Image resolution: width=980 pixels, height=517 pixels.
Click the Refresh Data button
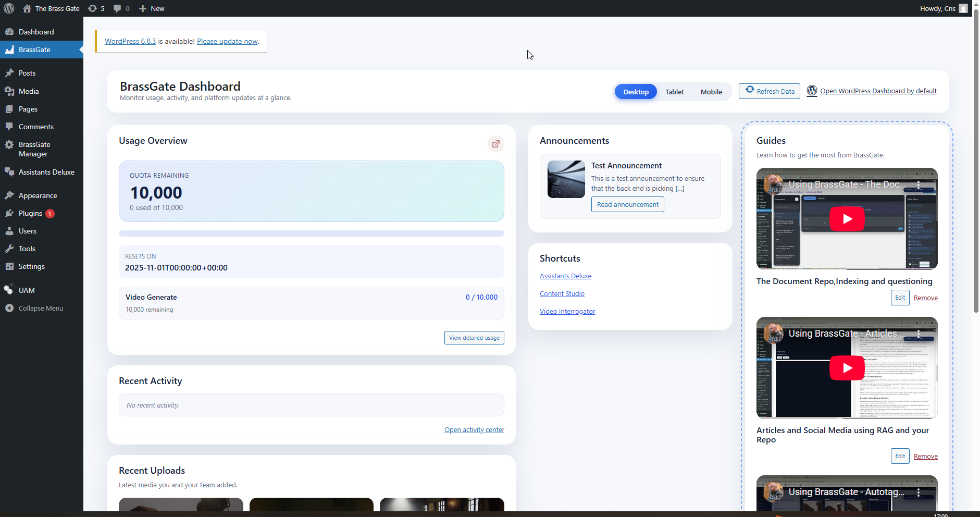point(769,91)
